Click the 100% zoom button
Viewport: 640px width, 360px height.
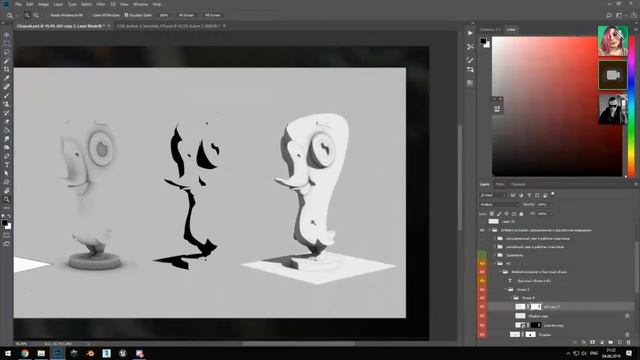tap(164, 15)
